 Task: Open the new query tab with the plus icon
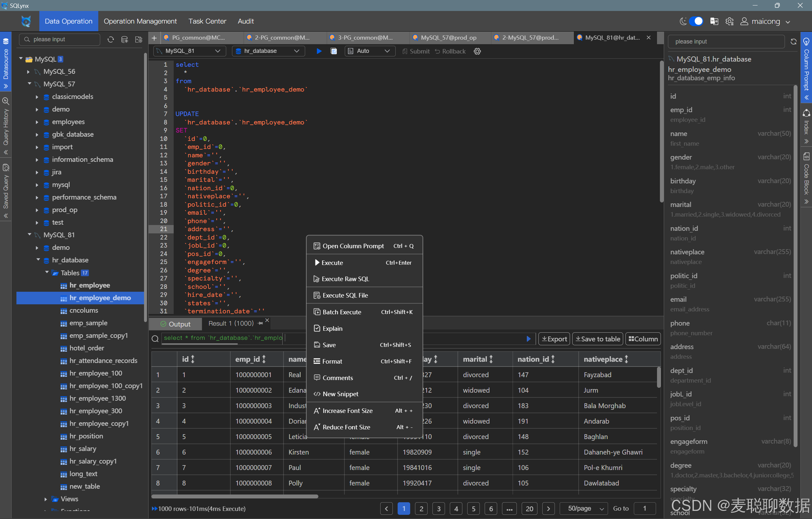pos(154,38)
